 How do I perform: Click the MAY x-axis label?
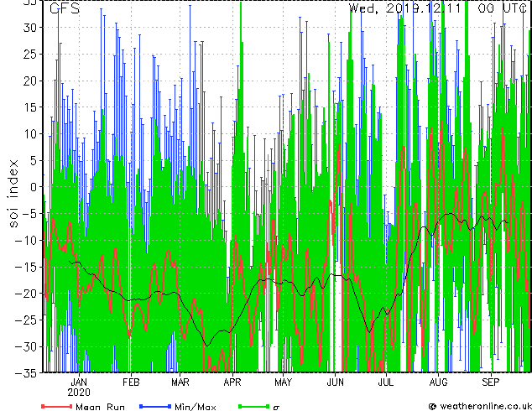tap(283, 382)
